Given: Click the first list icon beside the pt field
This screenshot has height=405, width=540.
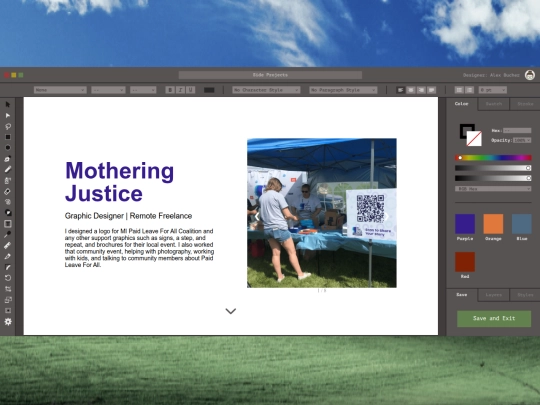Looking at the screenshot, I should [459, 90].
